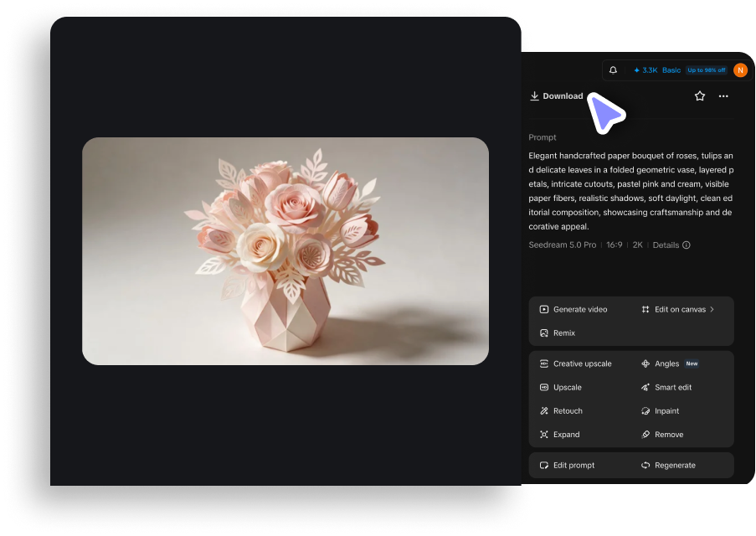Click the Edit prompt icon
The width and height of the screenshot is (756, 536).
pos(544,466)
